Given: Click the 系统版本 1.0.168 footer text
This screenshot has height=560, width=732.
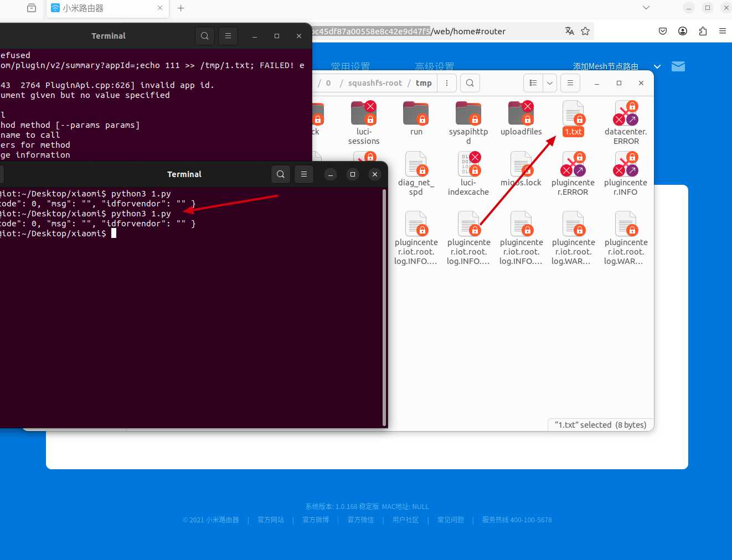Looking at the screenshot, I should [x=342, y=507].
